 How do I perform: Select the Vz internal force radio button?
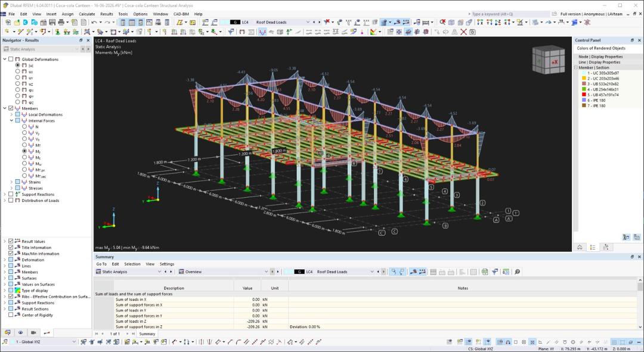(24, 139)
